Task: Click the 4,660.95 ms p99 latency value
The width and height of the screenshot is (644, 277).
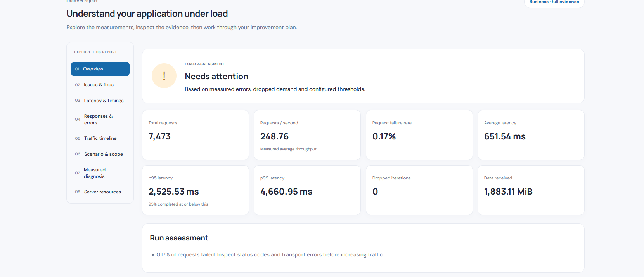Action: click(286, 192)
